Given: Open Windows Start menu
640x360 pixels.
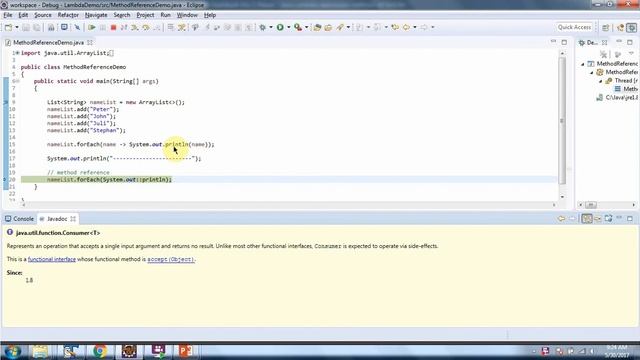Looking at the screenshot, I should 13,351.
